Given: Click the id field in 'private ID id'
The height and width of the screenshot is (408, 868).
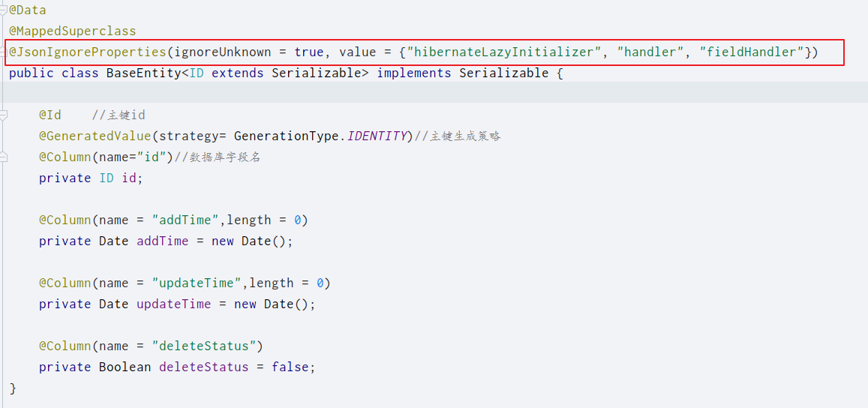Looking at the screenshot, I should (128, 178).
